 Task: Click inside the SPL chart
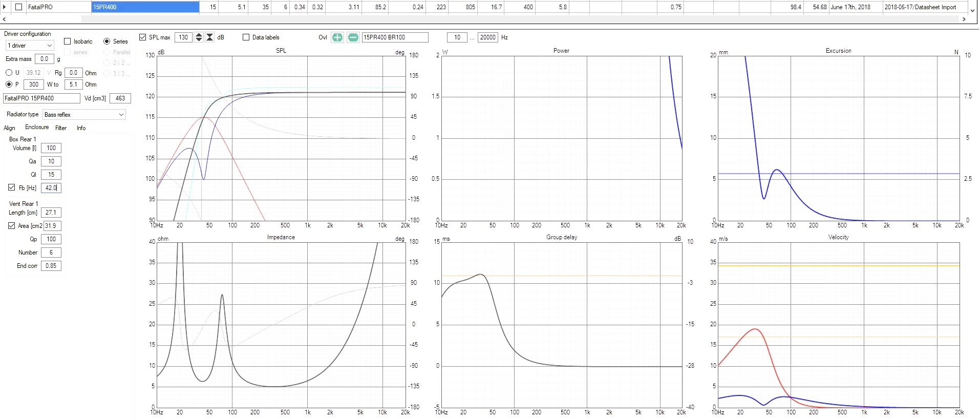[281, 138]
